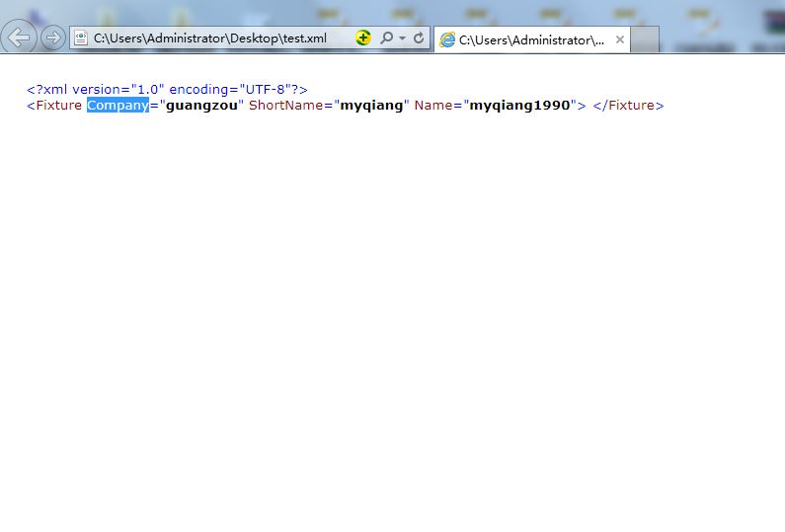Click the magnifier search icon
The width and height of the screenshot is (785, 532).
386,38
